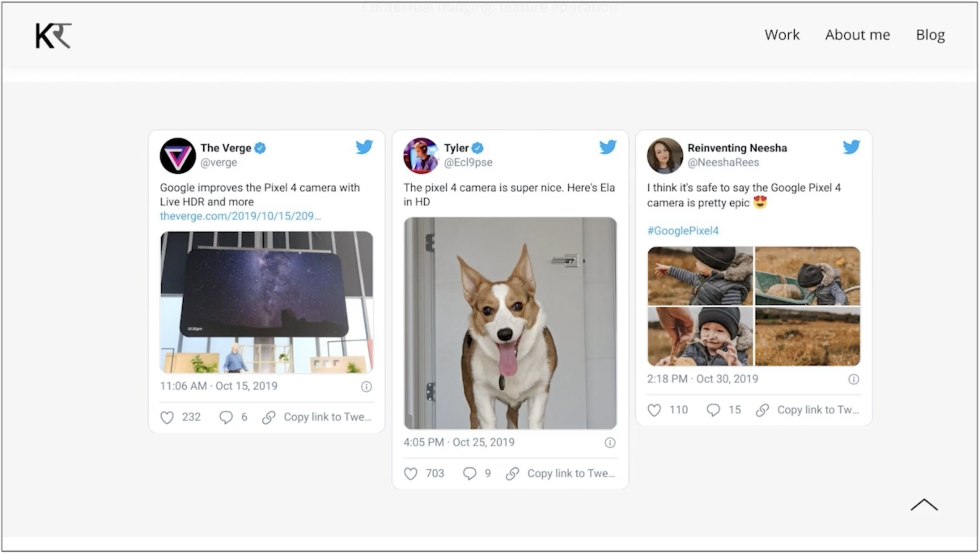Click Twitter bird icon on Tyler's tweet

tap(608, 147)
